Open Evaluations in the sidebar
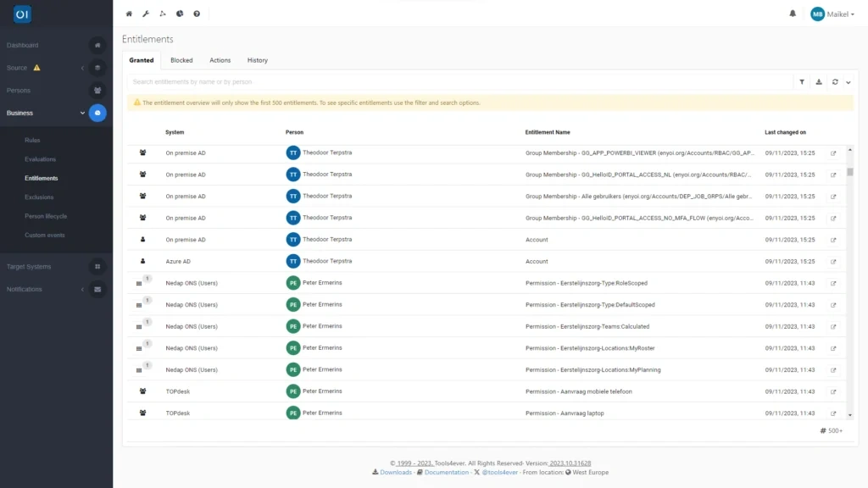Screen dimensions: 868x488 click(x=41, y=159)
